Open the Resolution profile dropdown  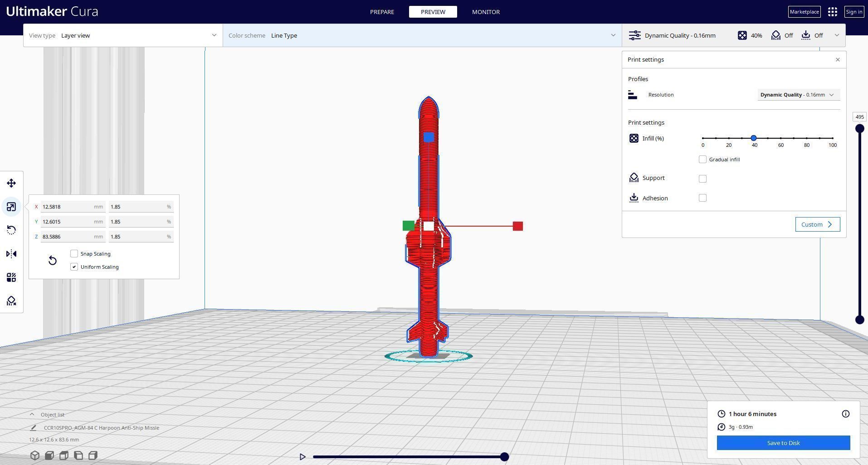click(798, 95)
